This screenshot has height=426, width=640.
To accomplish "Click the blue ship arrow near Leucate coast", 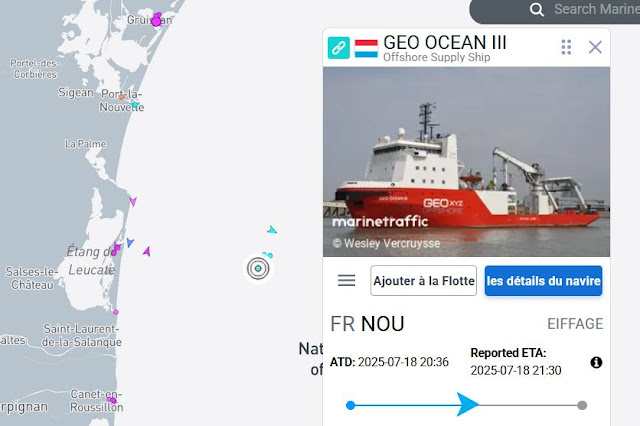I will (130, 242).
